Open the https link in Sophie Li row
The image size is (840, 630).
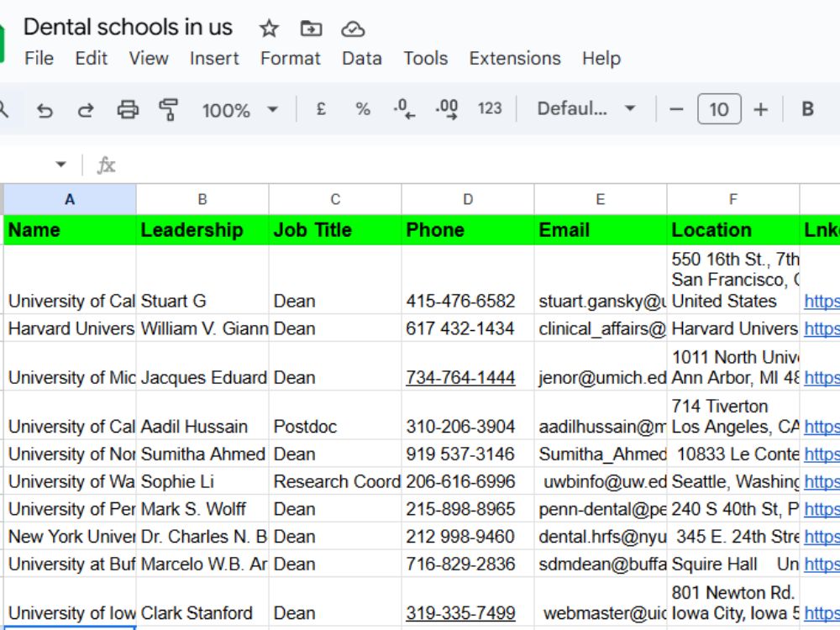pyautogui.click(x=822, y=481)
